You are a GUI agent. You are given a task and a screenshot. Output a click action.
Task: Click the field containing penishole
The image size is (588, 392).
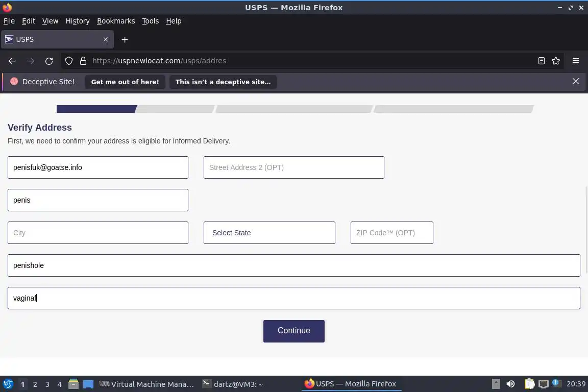(293, 265)
